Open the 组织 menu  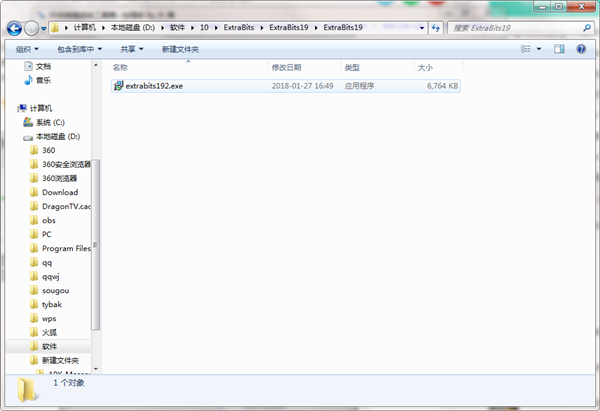(27, 49)
